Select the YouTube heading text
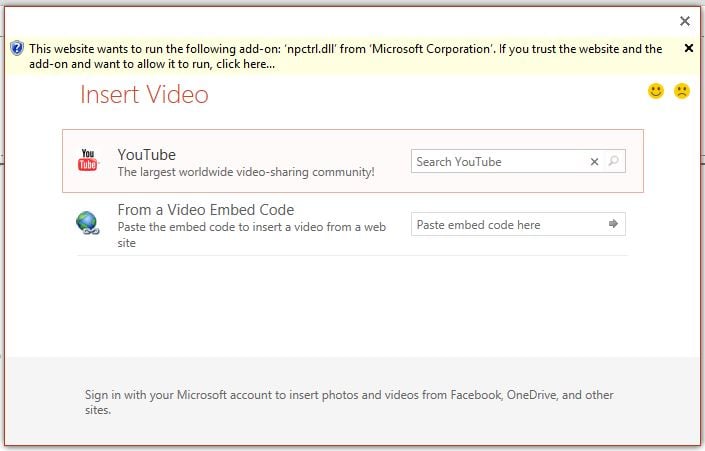705x451 pixels. 147,155
